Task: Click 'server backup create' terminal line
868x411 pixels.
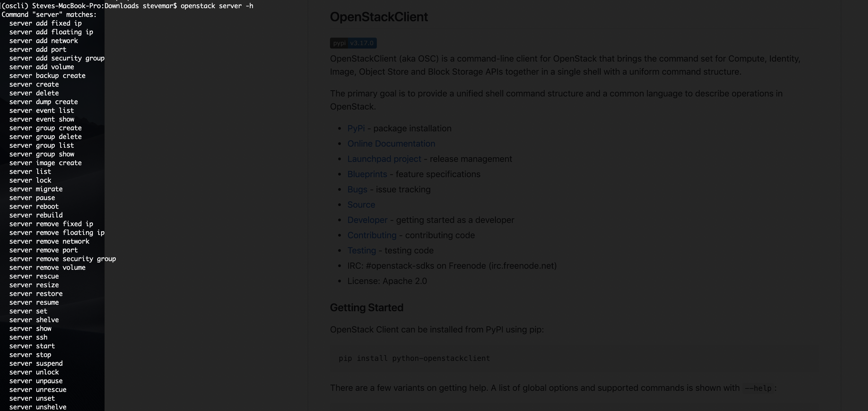Action: point(47,75)
